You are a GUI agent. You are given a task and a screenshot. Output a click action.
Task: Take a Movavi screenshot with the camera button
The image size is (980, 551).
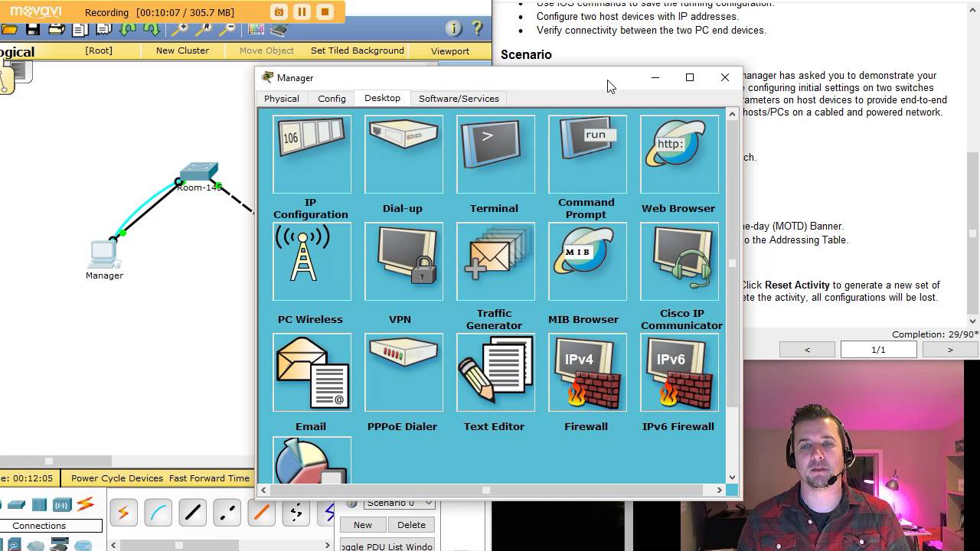coord(279,12)
